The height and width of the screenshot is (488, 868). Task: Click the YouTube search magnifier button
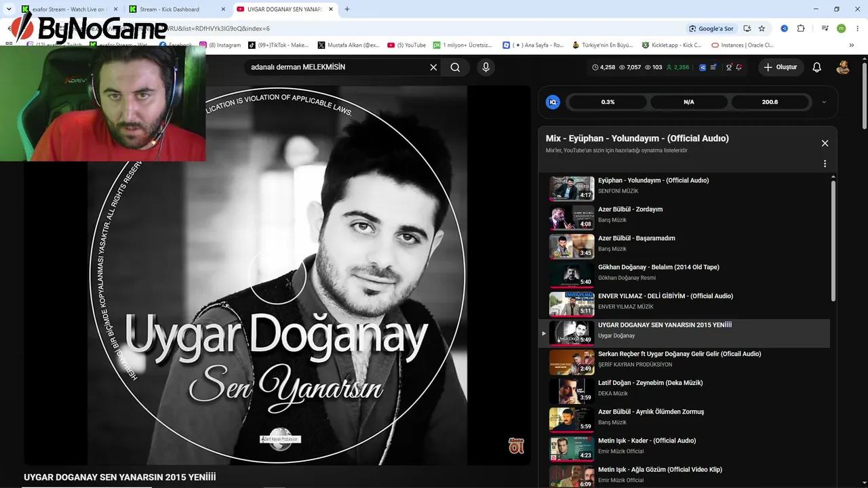click(x=455, y=67)
